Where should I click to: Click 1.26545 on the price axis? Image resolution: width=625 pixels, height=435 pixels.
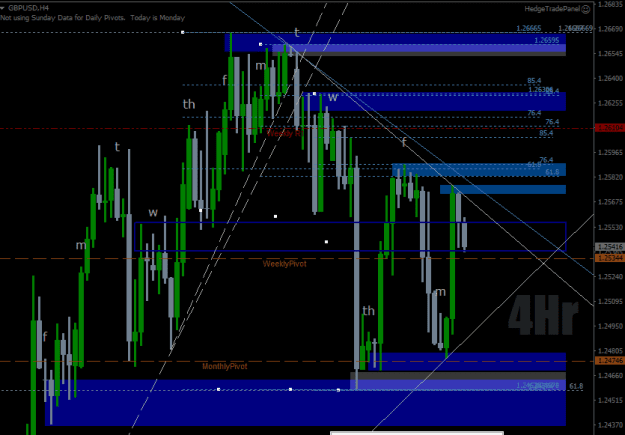coord(610,53)
